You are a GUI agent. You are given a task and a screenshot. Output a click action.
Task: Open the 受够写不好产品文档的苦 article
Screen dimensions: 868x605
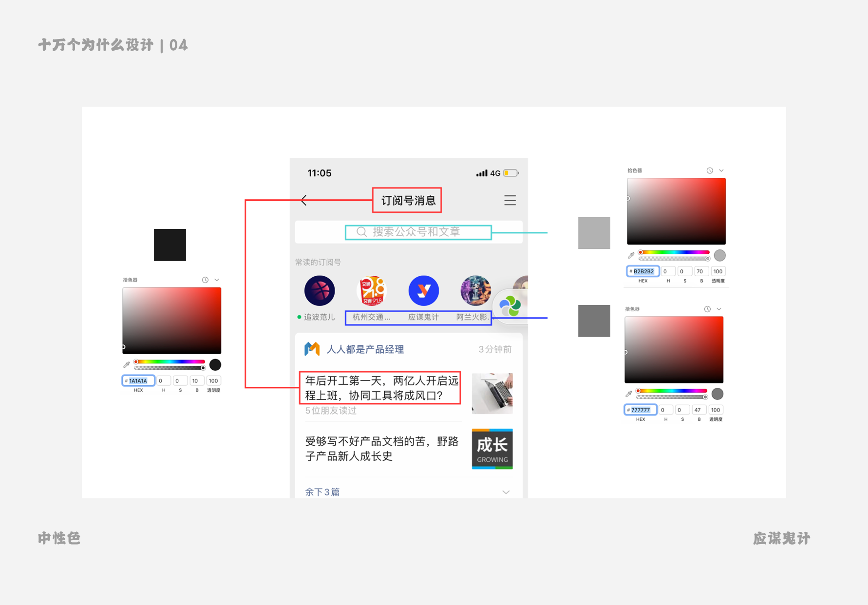[381, 448]
